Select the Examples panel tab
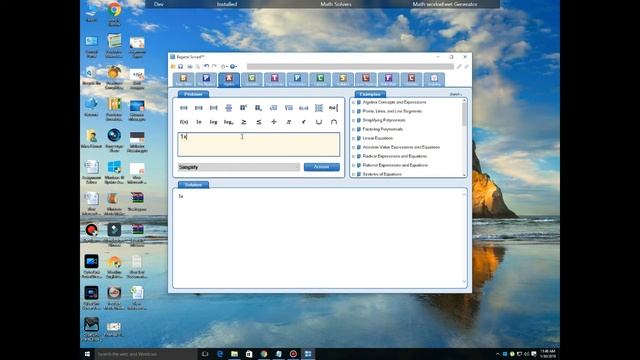Viewport: 640px width, 360px height. click(370, 94)
